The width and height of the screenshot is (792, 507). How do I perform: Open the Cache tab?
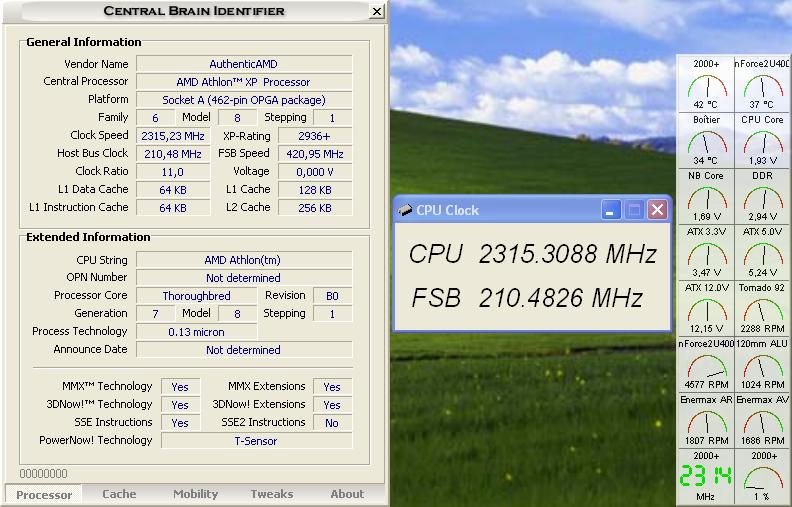(119, 494)
